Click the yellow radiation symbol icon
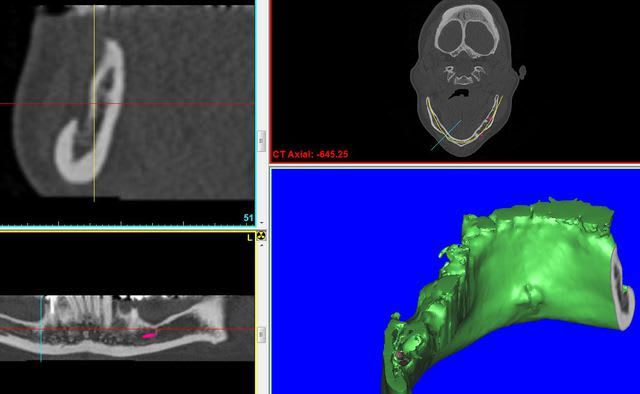This screenshot has width=640, height=394. tap(261, 236)
